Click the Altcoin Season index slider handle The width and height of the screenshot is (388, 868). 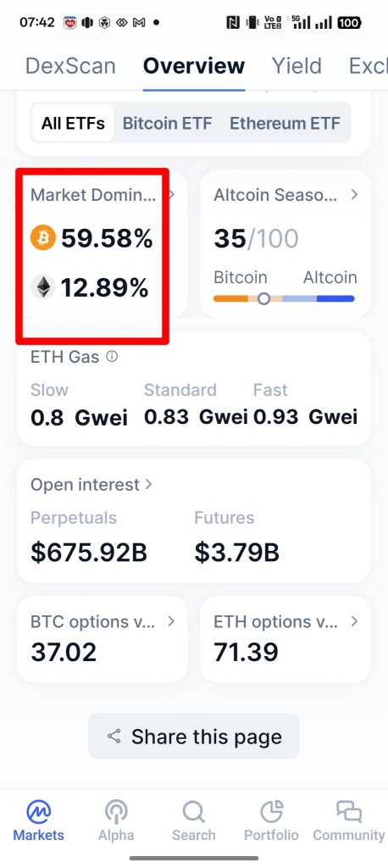coord(264,299)
